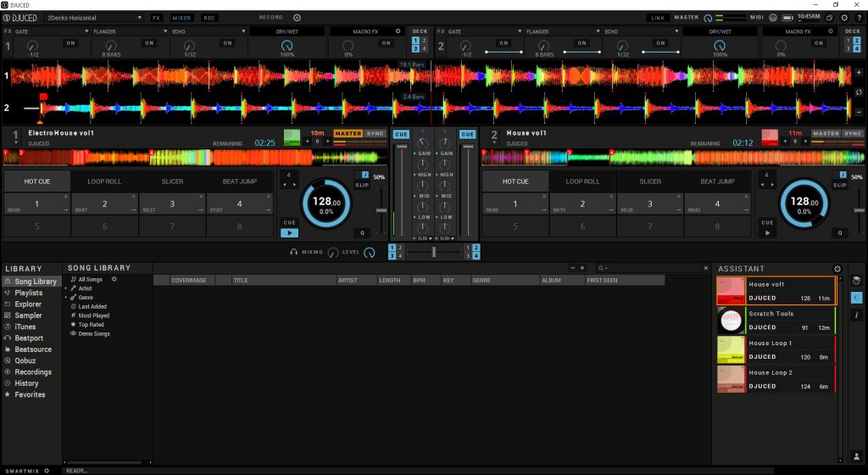Click the Record circle icon in the top bar
Screen dimensions: 868x475
click(x=297, y=18)
